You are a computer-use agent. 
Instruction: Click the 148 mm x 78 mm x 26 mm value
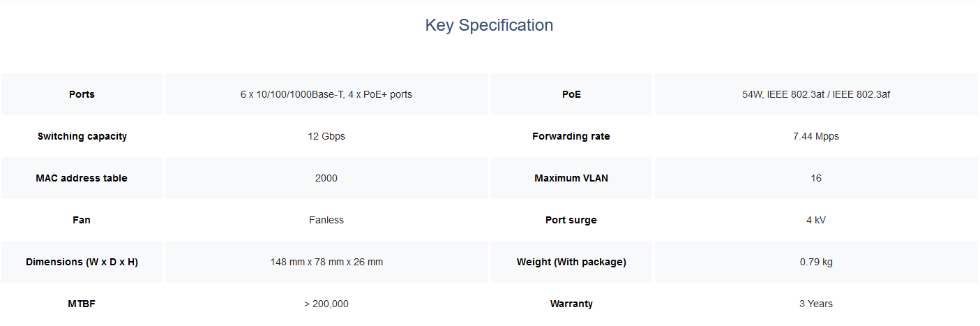(x=326, y=262)
